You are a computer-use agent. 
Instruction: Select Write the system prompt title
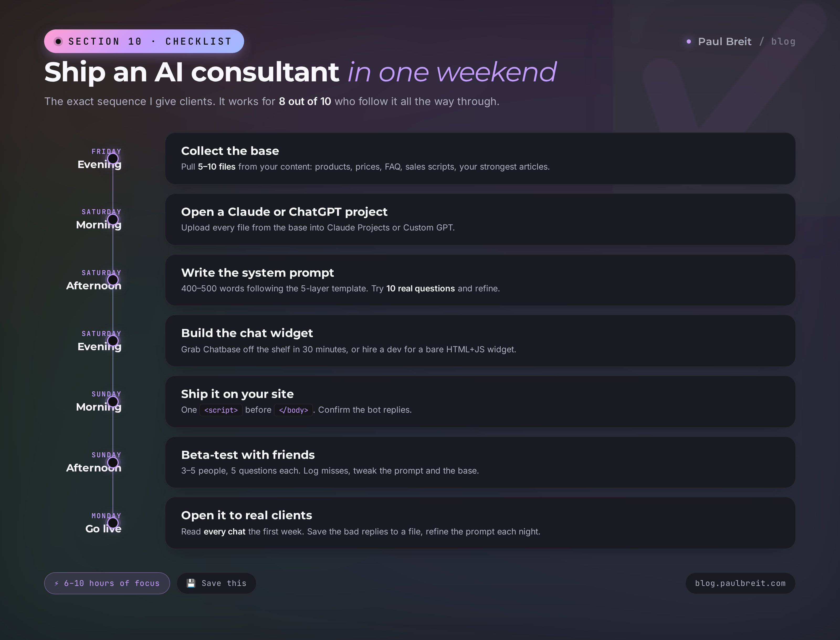coord(258,273)
